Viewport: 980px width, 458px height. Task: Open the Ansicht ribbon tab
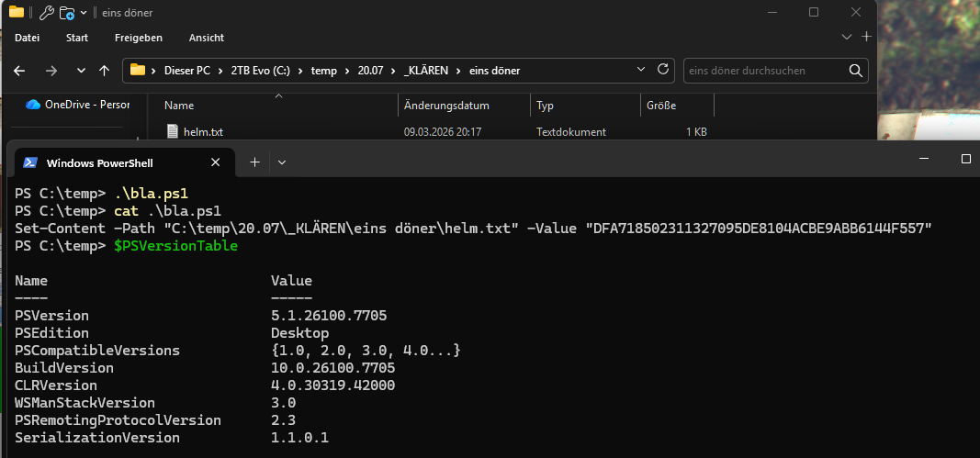[x=207, y=38]
